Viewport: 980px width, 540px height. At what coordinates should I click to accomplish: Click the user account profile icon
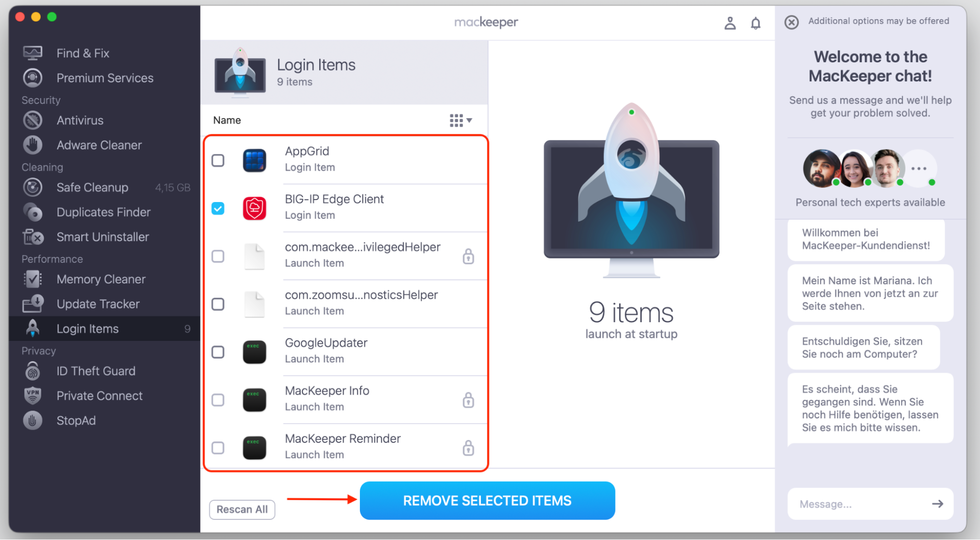tap(730, 23)
